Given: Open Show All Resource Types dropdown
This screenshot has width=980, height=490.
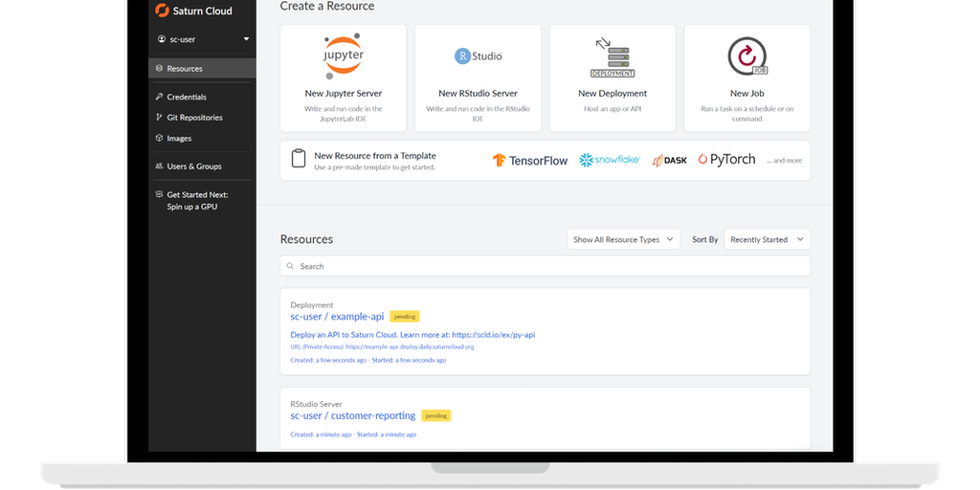Looking at the screenshot, I should [624, 239].
